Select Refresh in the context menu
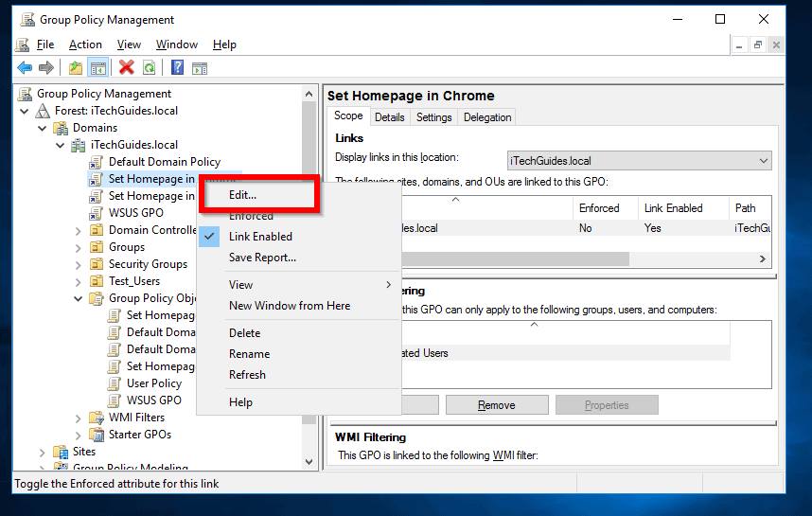This screenshot has height=516, width=812. [299, 375]
